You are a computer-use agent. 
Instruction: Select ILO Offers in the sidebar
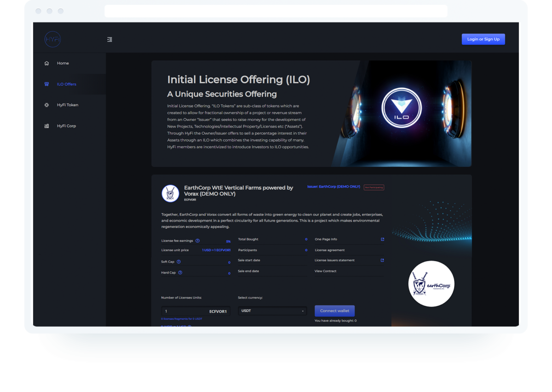(66, 84)
